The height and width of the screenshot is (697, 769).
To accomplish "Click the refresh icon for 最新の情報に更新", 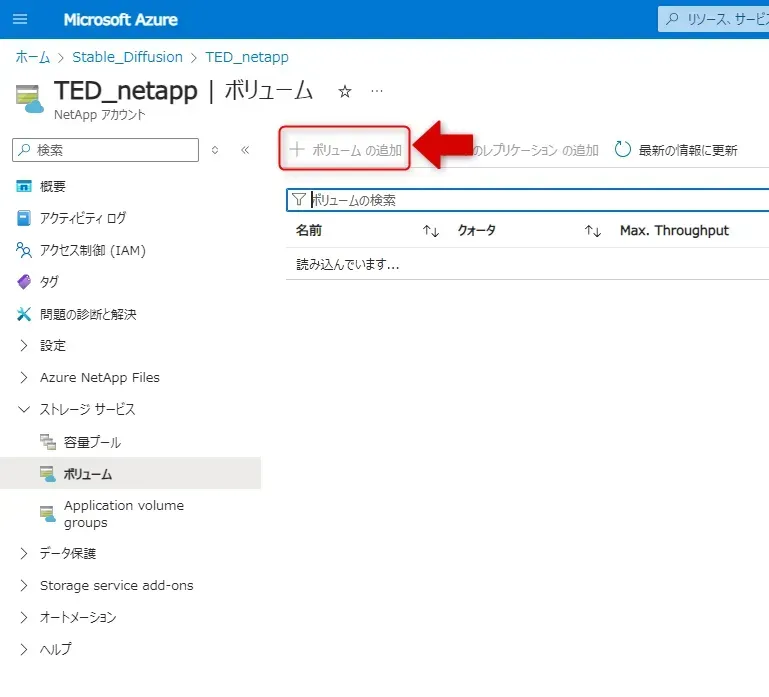I will (623, 150).
